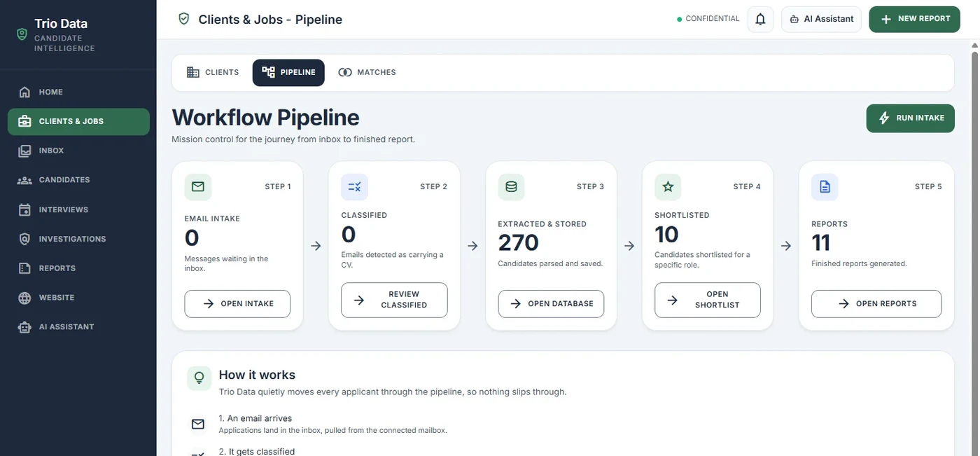Click the Open Reports button
980x456 pixels.
876,304
